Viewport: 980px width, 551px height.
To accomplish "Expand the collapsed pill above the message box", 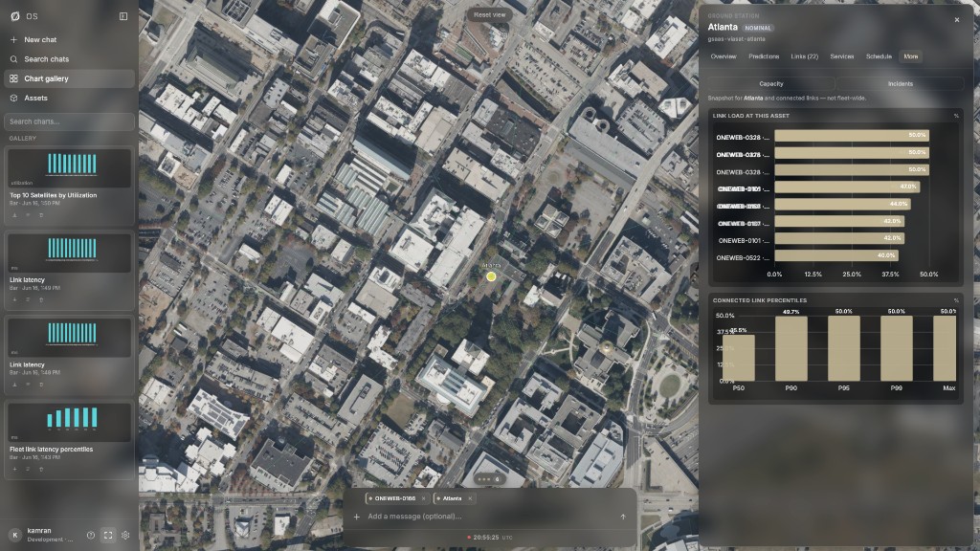I will (489, 479).
